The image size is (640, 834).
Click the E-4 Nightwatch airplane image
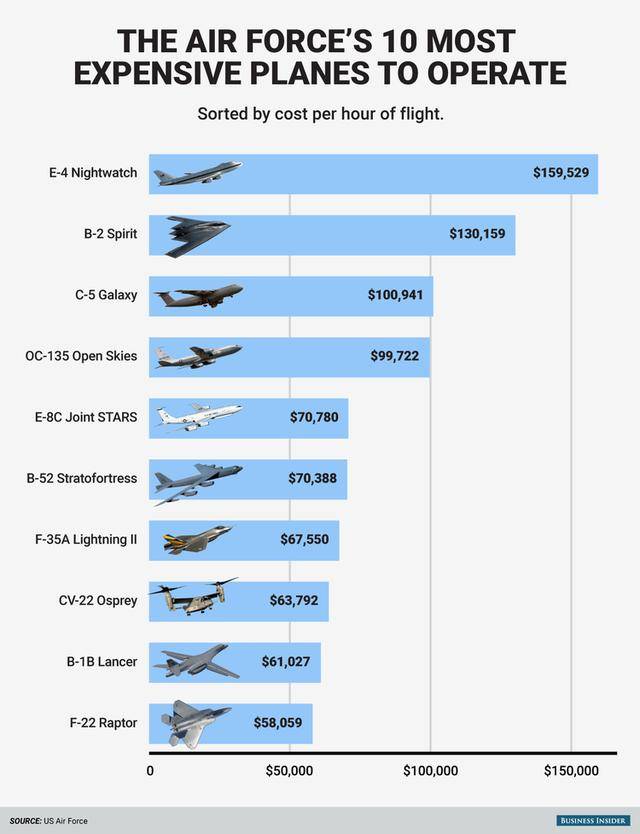click(197, 174)
